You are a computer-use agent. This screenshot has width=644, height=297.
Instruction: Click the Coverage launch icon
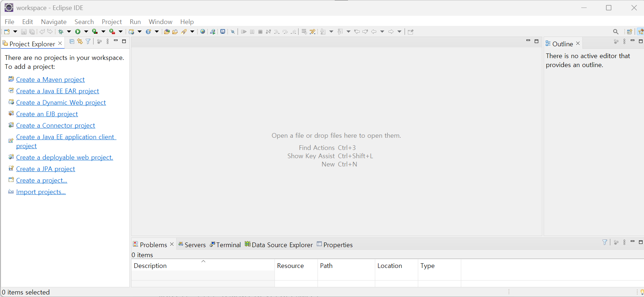[x=95, y=32]
